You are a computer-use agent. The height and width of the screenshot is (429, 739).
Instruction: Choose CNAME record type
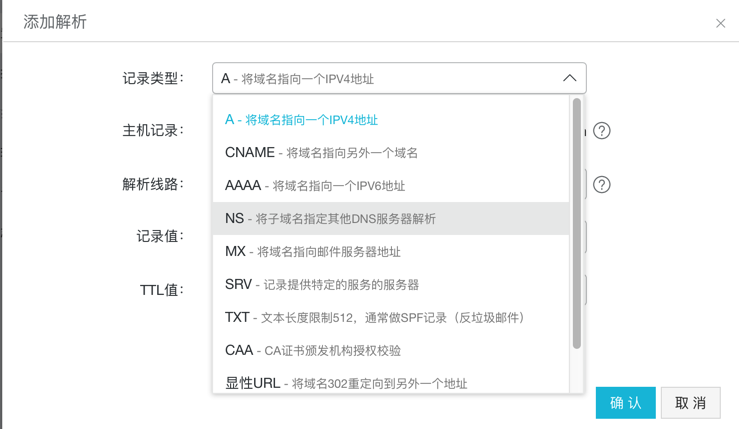tap(321, 153)
